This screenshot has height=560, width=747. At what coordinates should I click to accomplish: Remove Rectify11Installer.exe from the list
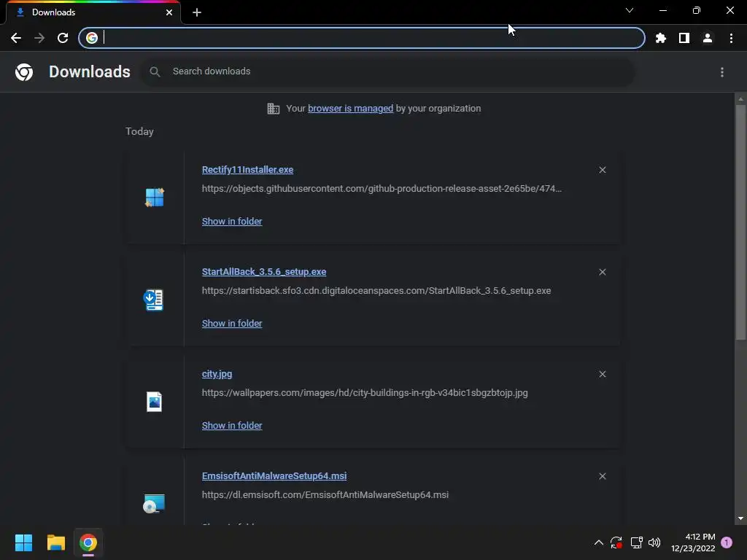tap(603, 170)
